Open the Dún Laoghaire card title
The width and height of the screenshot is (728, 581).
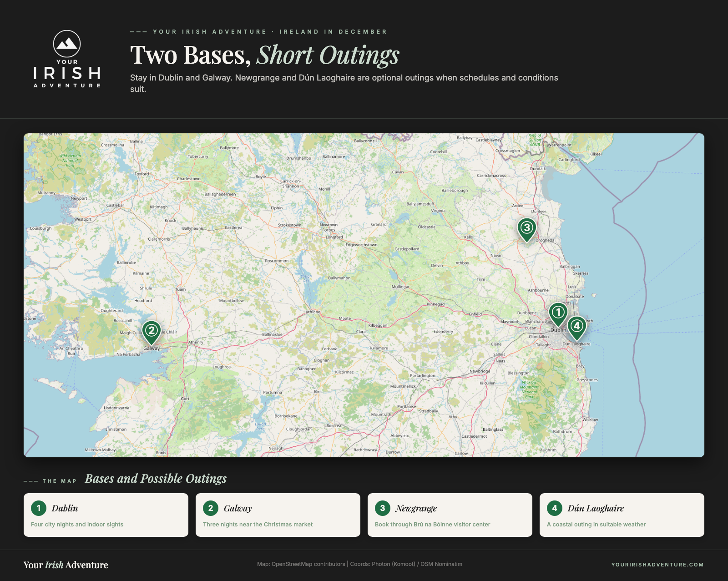click(x=596, y=509)
